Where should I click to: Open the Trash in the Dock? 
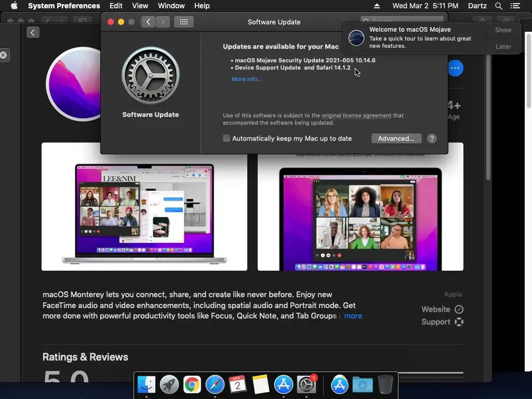[385, 385]
